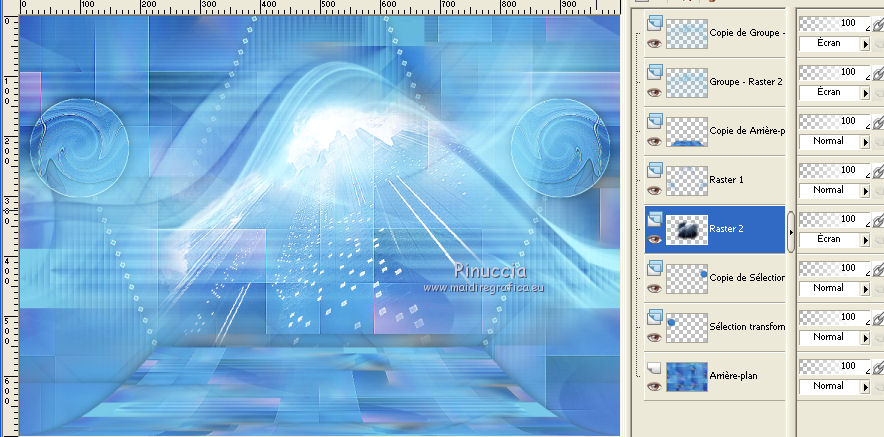Click blue thumbnail of Arrière-plan layer
The height and width of the screenshot is (437, 884).
tap(687, 377)
